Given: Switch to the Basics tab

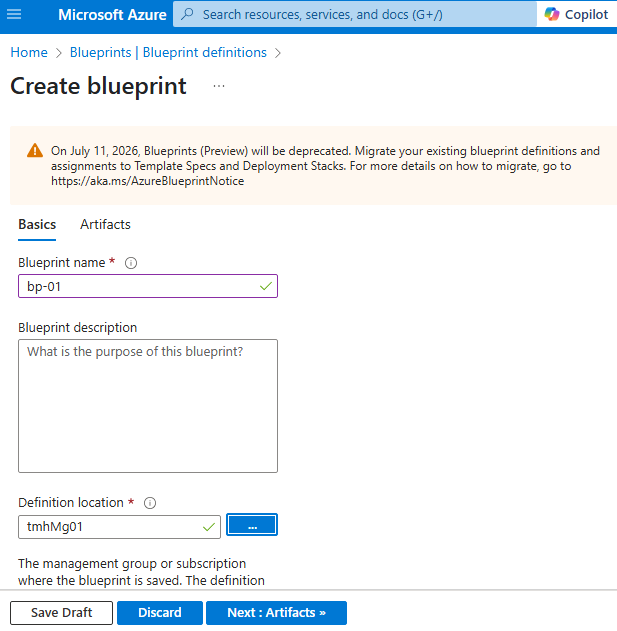Looking at the screenshot, I should [x=37, y=225].
